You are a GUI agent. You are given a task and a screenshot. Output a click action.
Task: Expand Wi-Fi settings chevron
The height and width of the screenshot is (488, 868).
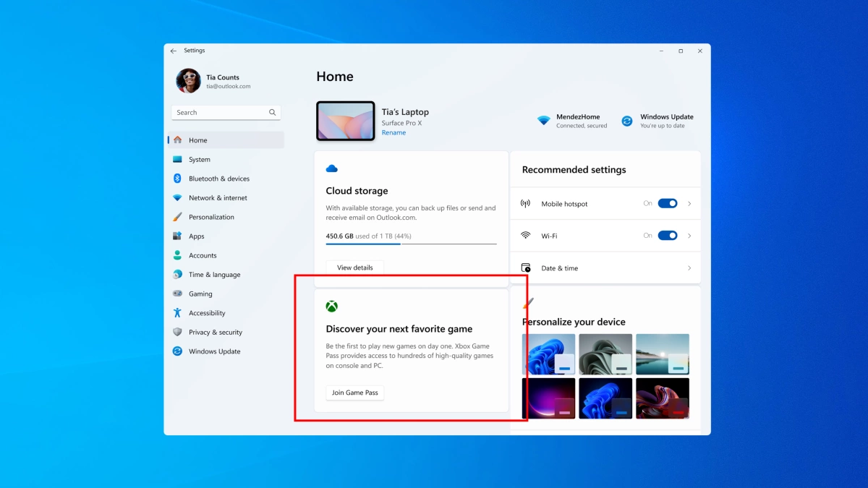[689, 236]
